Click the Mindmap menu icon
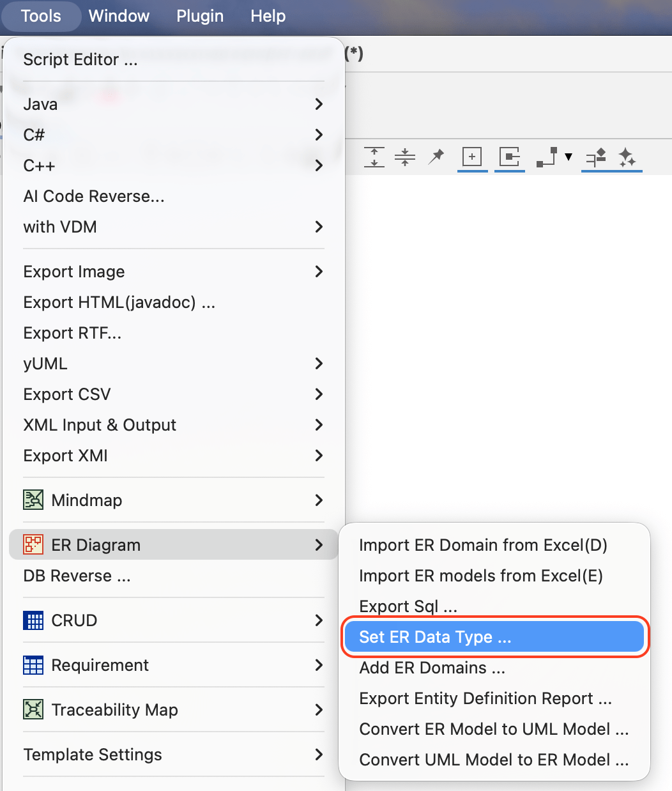The image size is (672, 791). (x=33, y=500)
